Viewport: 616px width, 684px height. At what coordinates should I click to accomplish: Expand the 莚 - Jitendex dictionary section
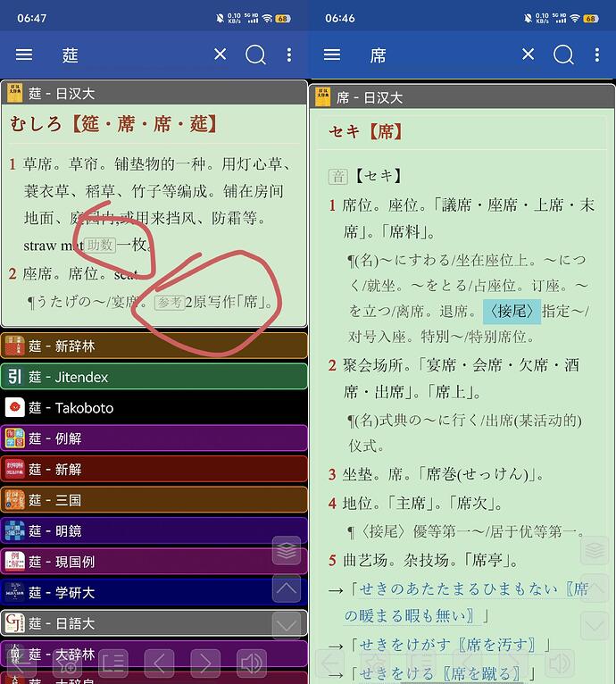coord(154,377)
